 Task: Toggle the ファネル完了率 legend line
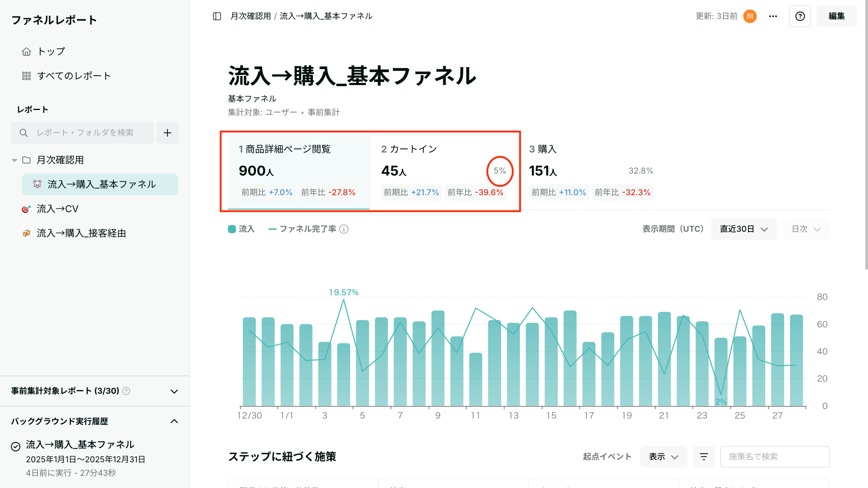click(302, 229)
